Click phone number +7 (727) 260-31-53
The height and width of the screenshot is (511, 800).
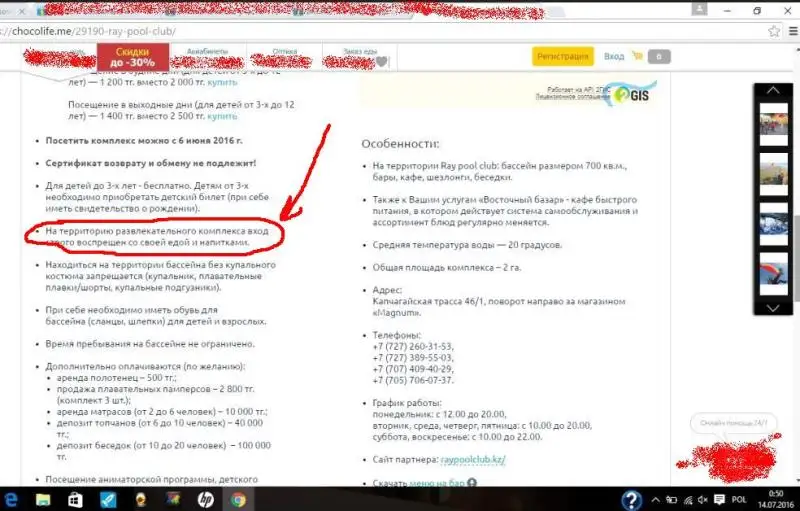[413, 347]
